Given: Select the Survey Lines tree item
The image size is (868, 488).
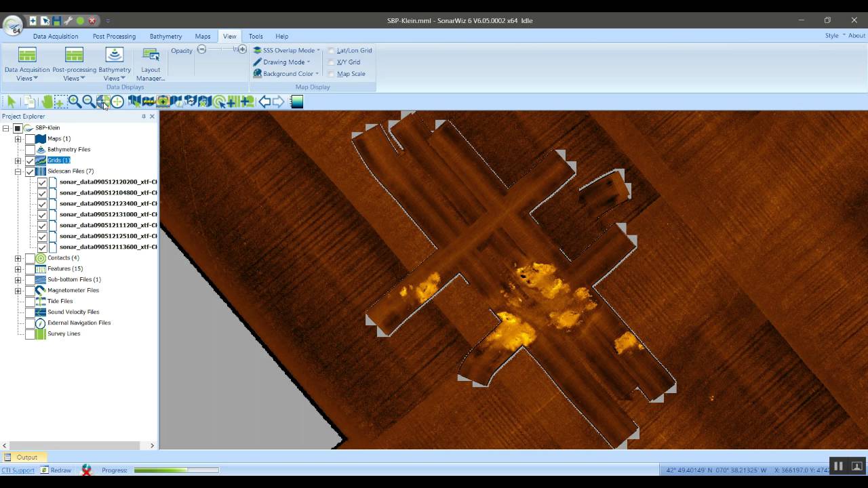Looking at the screenshot, I should [x=64, y=334].
